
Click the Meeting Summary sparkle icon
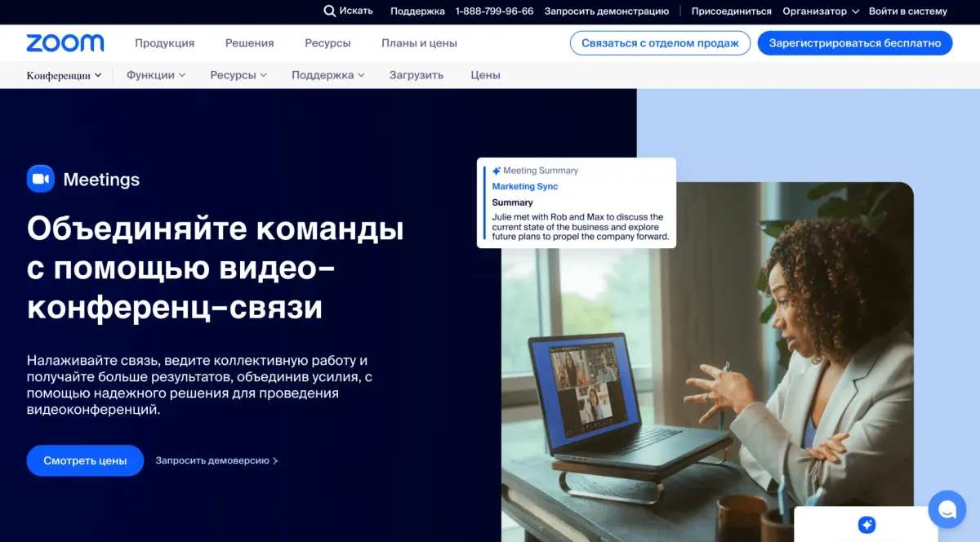[497, 171]
